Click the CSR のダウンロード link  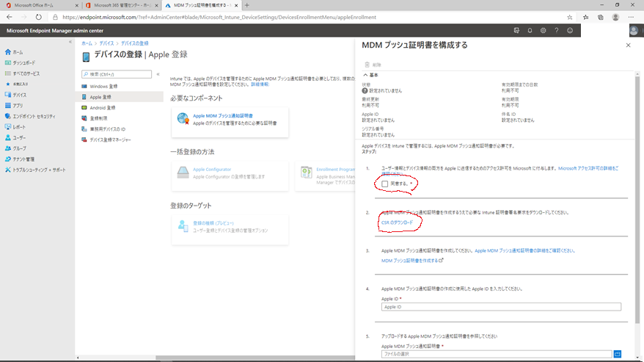coord(397,222)
